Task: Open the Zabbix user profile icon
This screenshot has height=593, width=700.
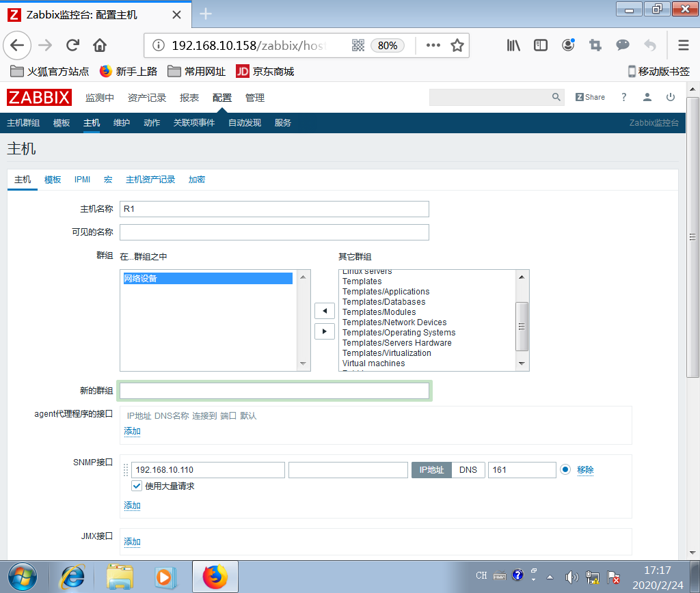Action: (647, 97)
